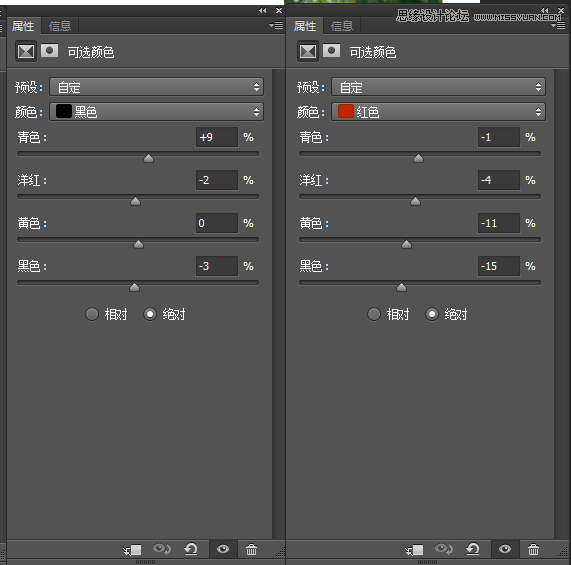This screenshot has height=565, width=571.
Task: View previous state icon in left panel
Action: 162,549
